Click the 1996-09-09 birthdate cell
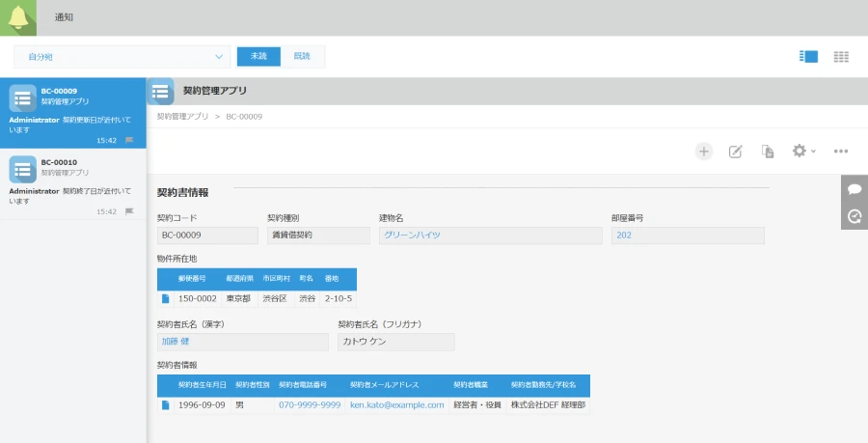Image resolution: width=868 pixels, height=443 pixels. 202,404
